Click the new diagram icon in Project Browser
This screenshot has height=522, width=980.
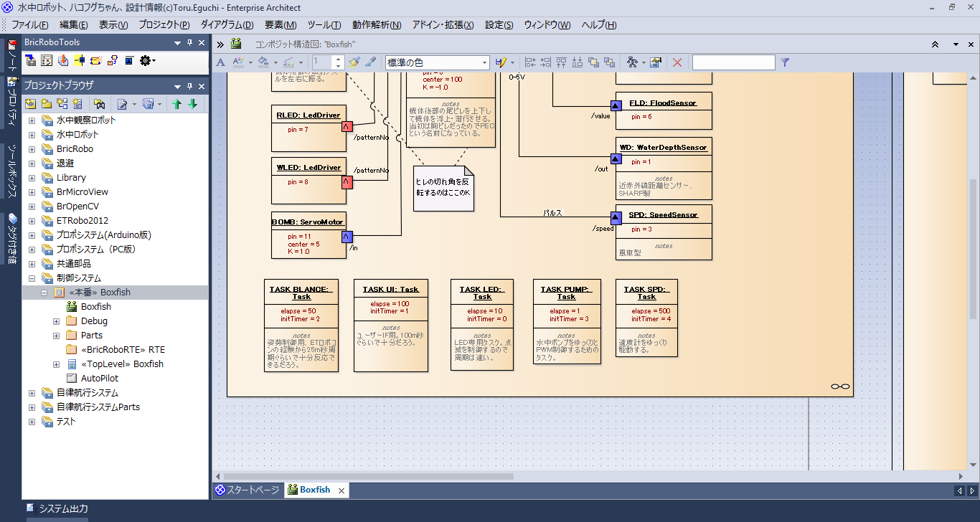coord(62,104)
